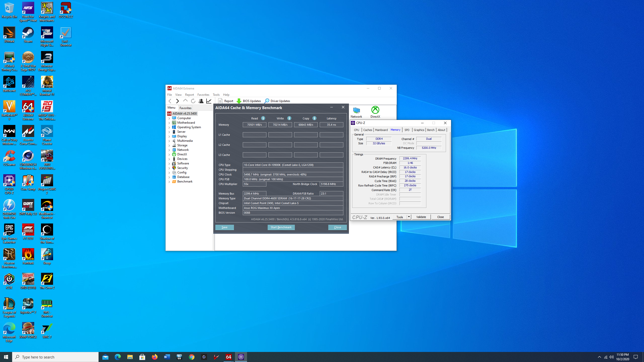Click the AIDA64 back navigation arrow
Image resolution: width=644 pixels, height=362 pixels.
point(170,101)
